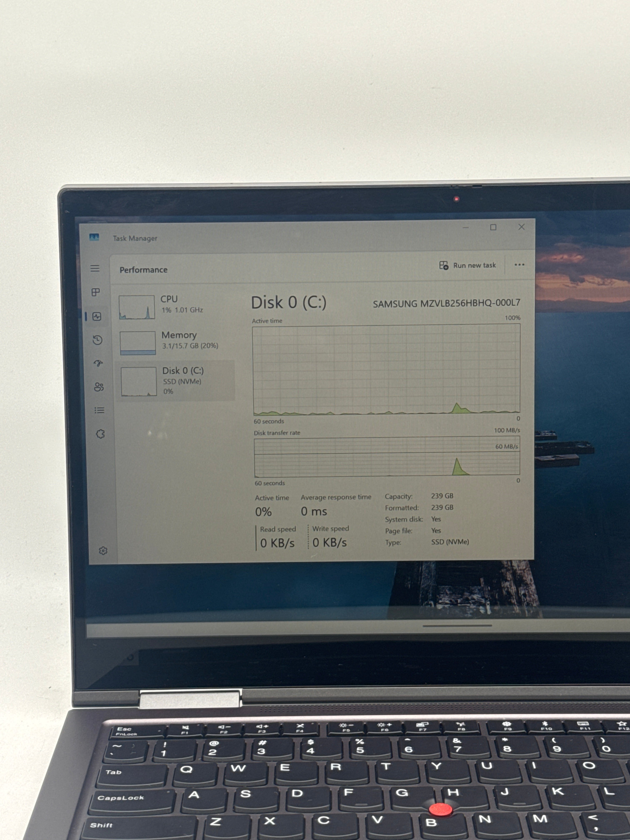Open the hamburger navigation menu
This screenshot has width=630, height=840.
point(95,269)
